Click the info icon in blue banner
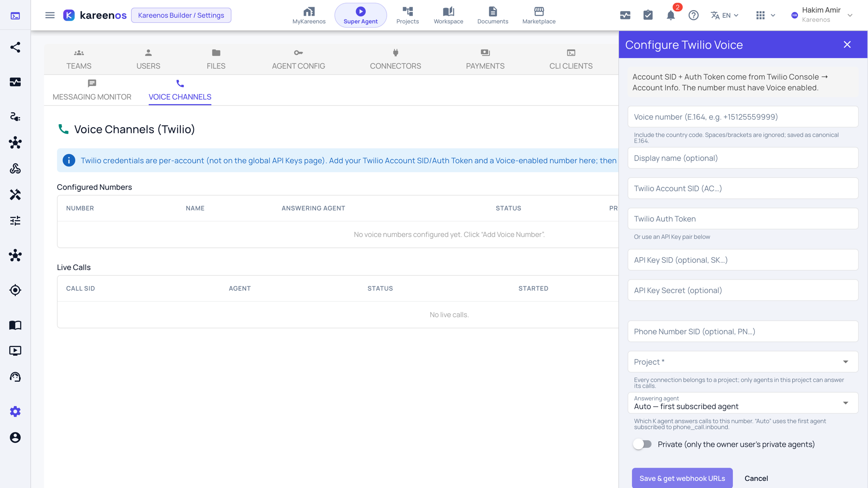868x488 pixels. click(x=69, y=161)
